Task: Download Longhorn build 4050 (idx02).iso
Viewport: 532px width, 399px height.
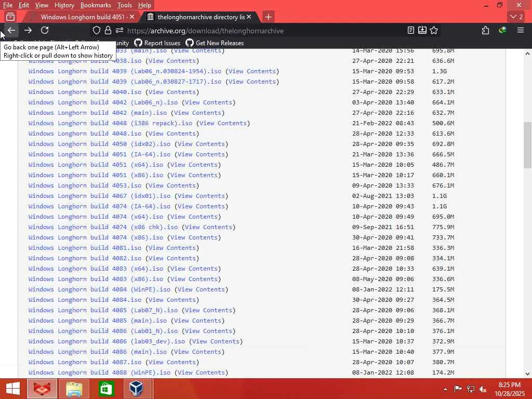Action: (x=99, y=144)
